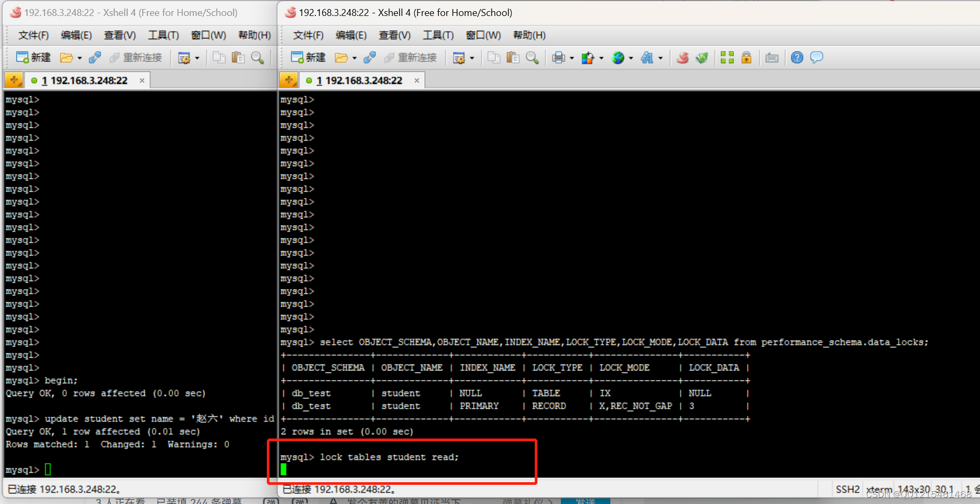Open 窗口(W) menu in right window
Viewport: 980px width, 504px height.
click(484, 35)
